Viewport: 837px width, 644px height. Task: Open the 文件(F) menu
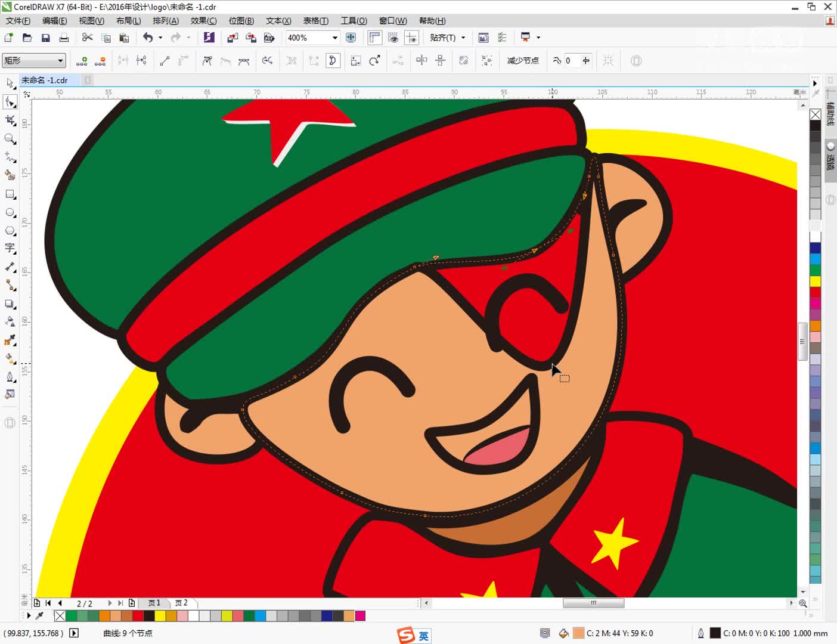tap(18, 21)
